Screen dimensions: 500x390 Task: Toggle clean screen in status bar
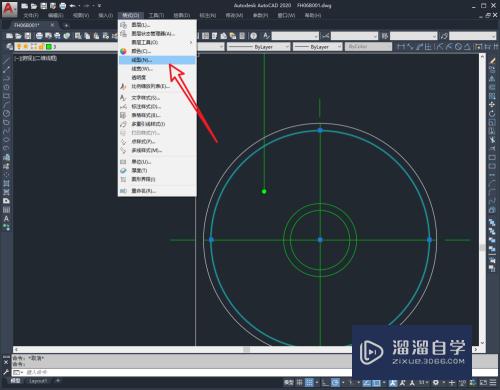point(483,383)
